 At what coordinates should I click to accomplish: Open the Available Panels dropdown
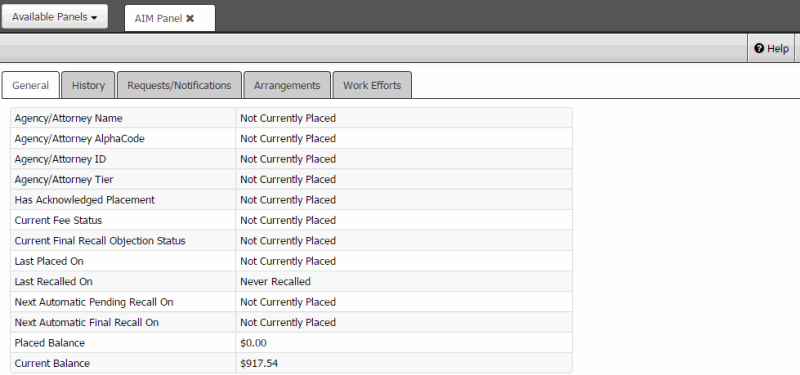point(55,17)
